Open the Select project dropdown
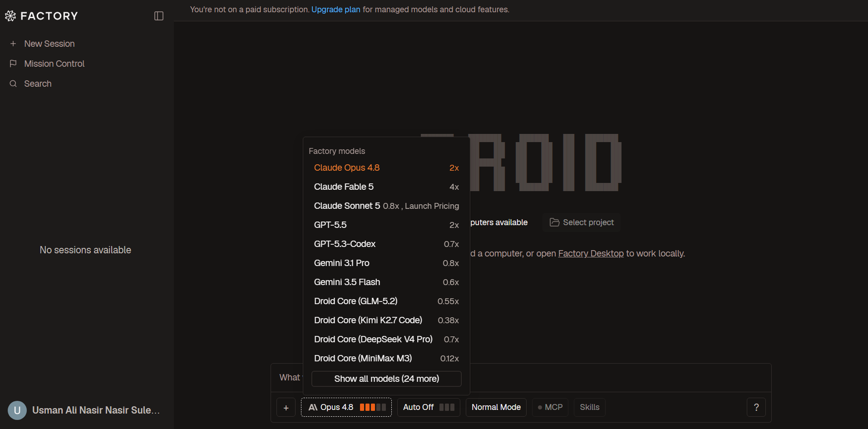 582,222
